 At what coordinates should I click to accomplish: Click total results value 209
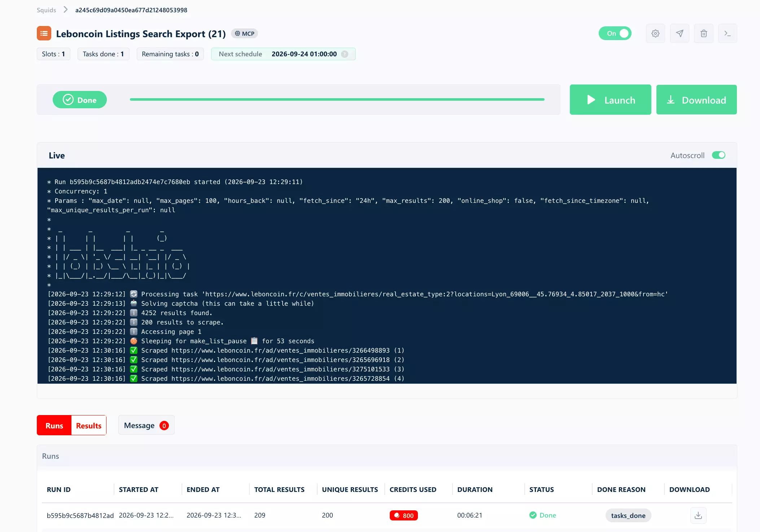pos(259,515)
